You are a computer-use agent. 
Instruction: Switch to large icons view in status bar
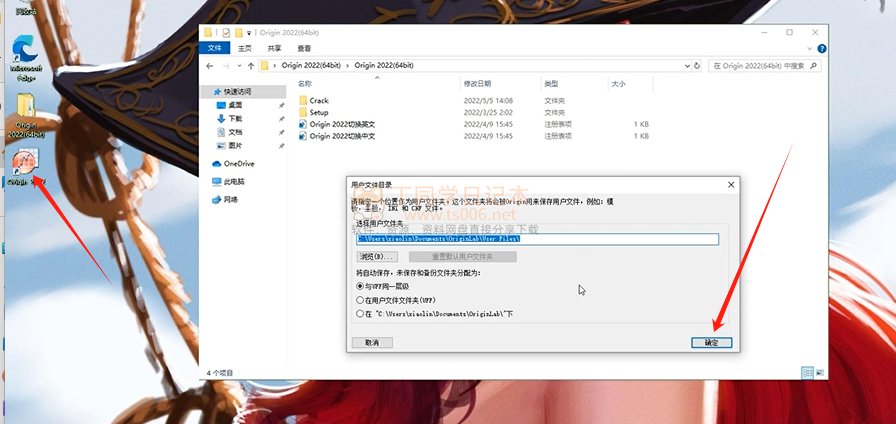(820, 373)
